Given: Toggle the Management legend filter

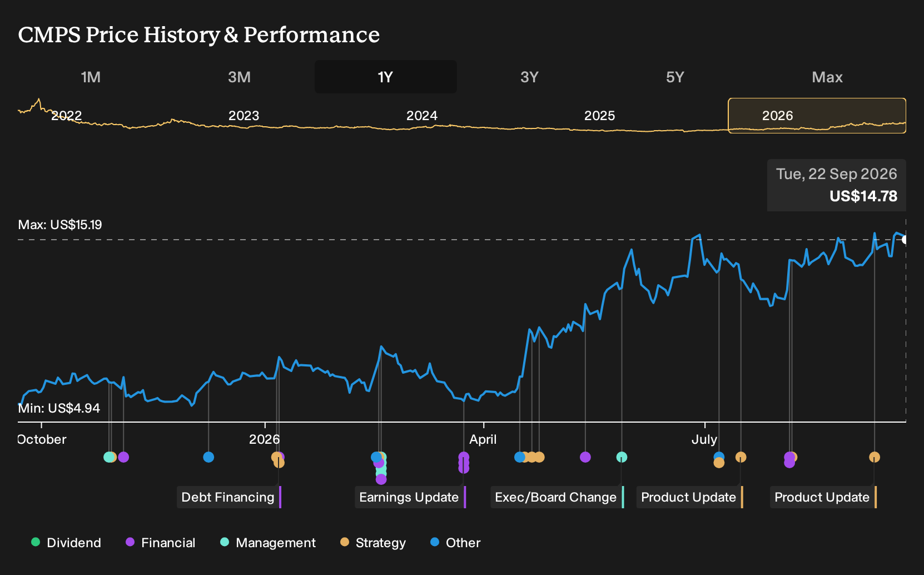Looking at the screenshot, I should pos(268,543).
